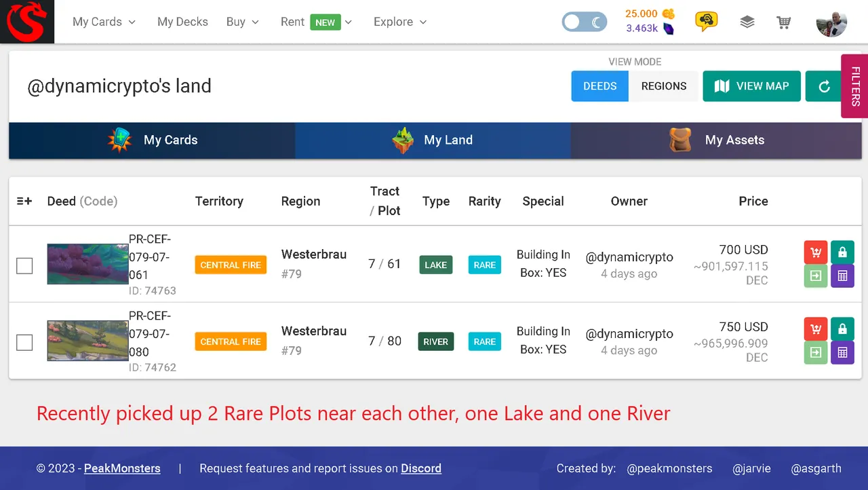Open the user profile avatar
The image size is (868, 490).
(x=831, y=22)
